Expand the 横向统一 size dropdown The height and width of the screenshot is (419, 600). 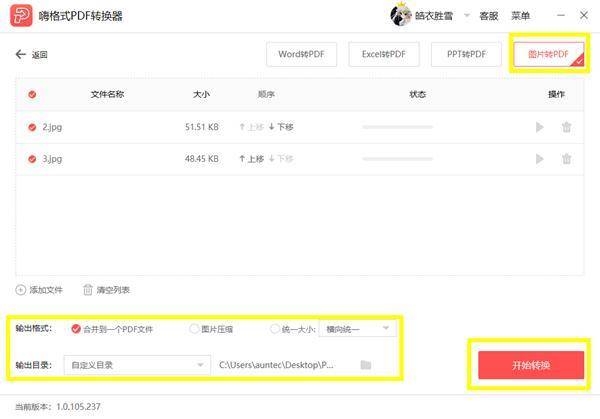[358, 329]
